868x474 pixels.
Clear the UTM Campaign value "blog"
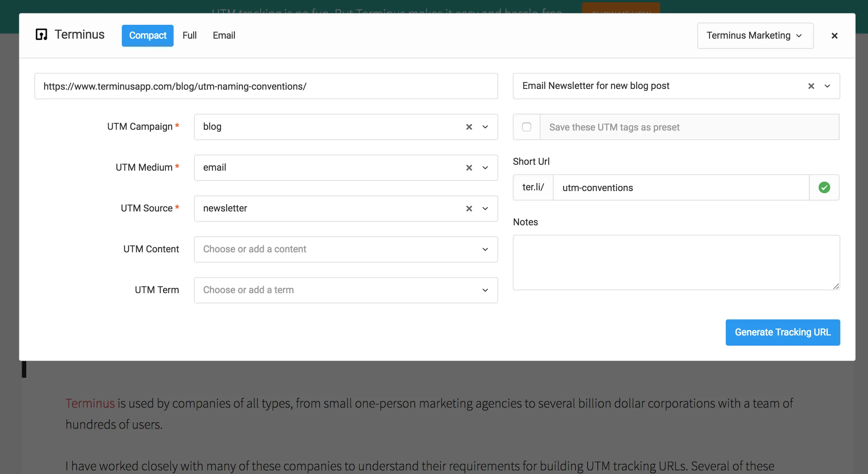point(469,127)
